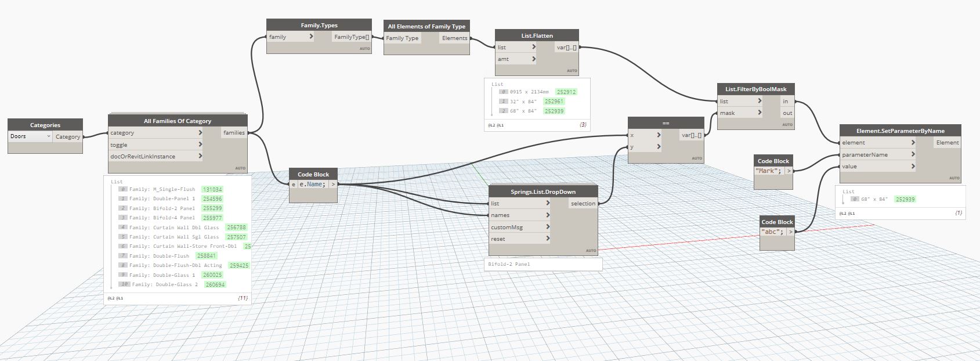980x361 pixels.
Task: Open the parameterName port chevron
Action: (x=913, y=154)
